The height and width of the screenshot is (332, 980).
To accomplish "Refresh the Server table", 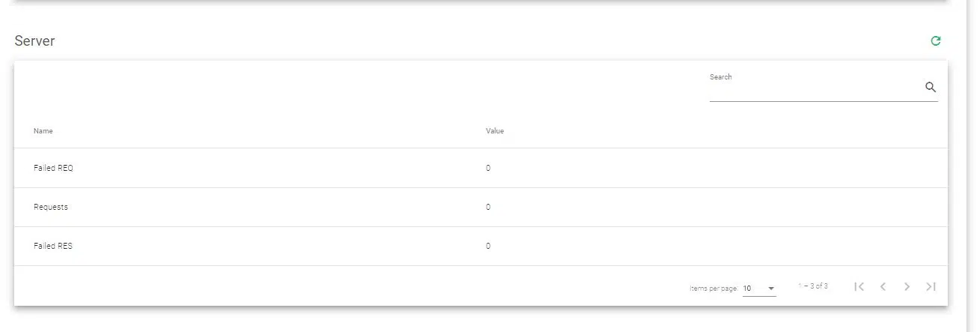I will point(935,41).
